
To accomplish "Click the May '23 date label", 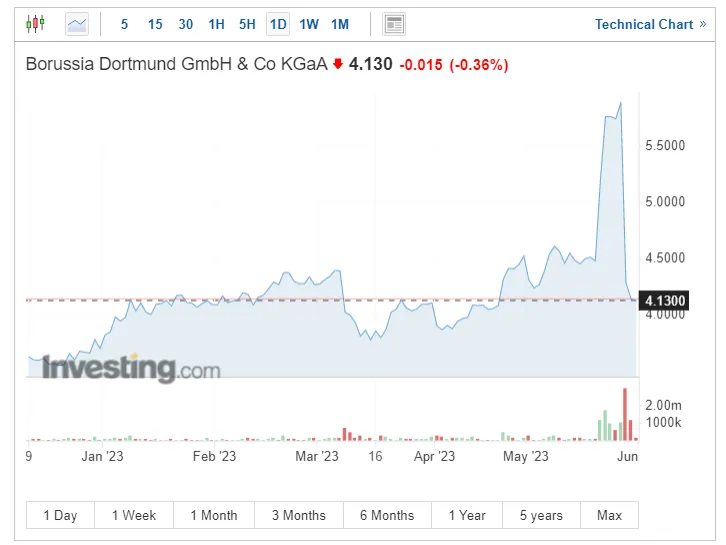I will [x=526, y=456].
